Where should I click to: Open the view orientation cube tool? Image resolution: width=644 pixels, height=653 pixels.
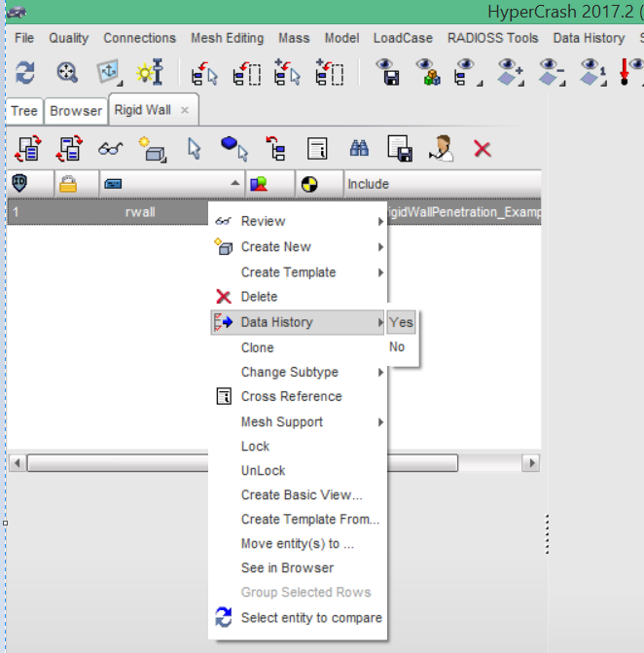click(x=109, y=72)
